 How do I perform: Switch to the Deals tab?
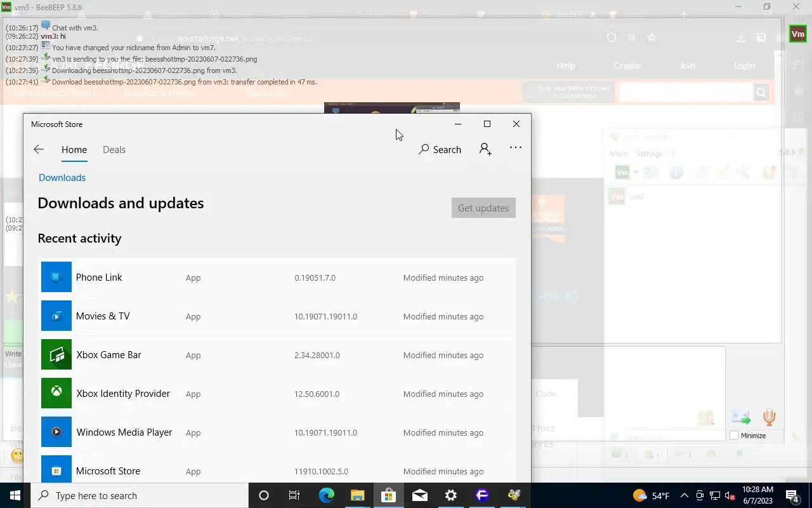coord(114,150)
